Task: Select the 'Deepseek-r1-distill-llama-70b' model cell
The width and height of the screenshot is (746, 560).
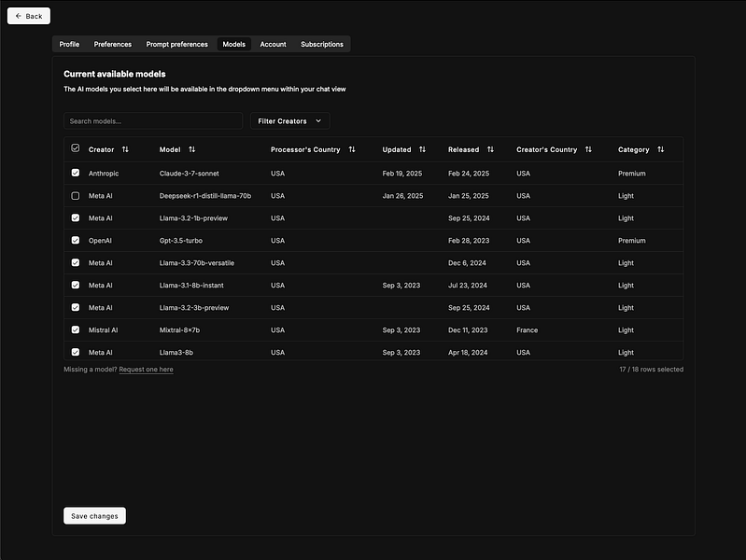Action: pos(205,196)
